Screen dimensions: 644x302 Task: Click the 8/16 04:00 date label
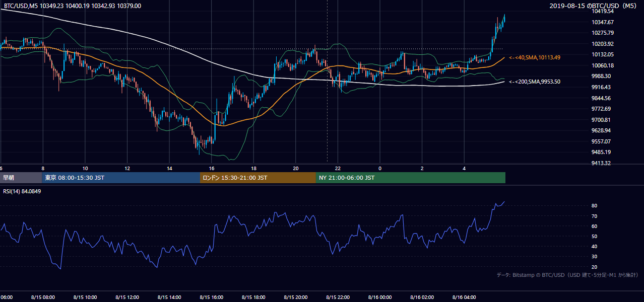[464, 297]
